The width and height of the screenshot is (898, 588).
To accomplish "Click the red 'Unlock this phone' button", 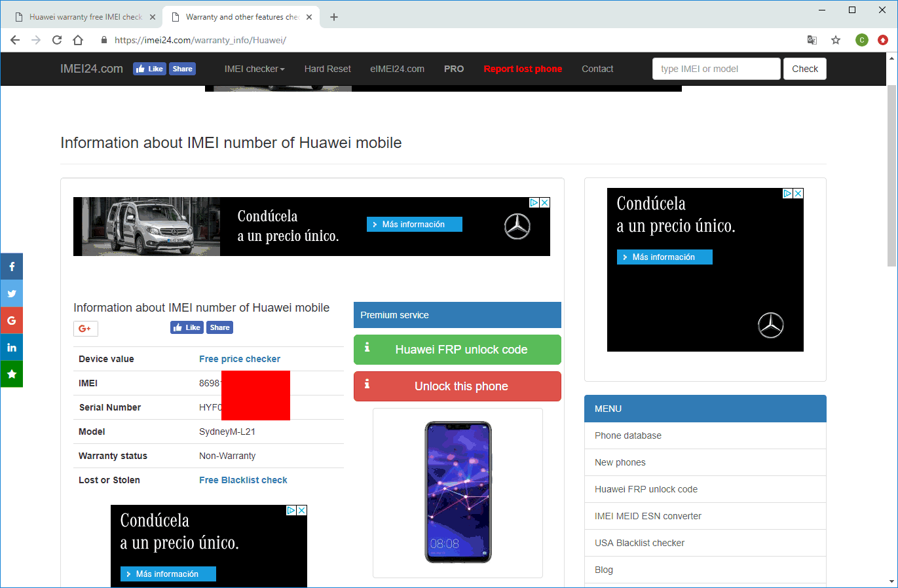I will (x=457, y=386).
